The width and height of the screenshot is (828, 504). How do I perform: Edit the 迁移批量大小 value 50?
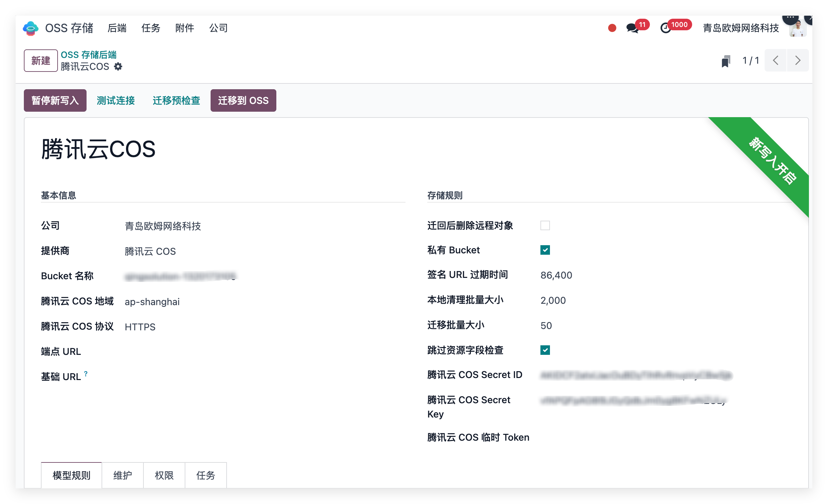[x=546, y=326]
